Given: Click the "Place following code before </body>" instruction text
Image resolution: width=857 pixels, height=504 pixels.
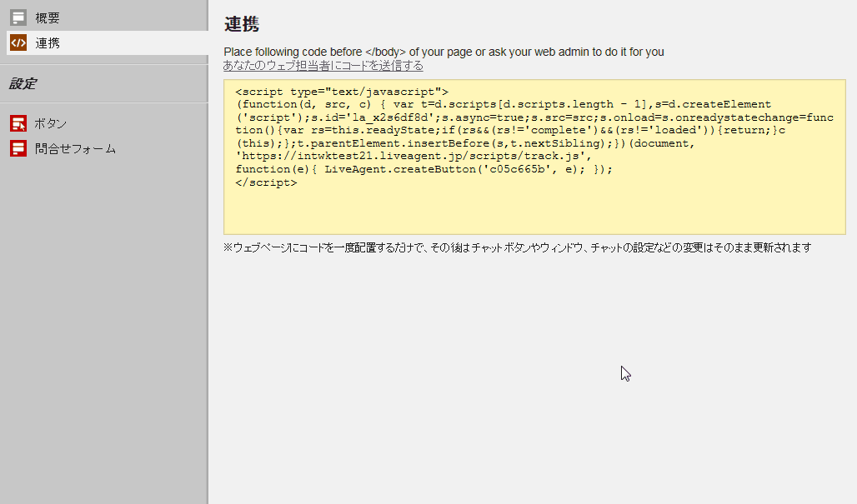Looking at the screenshot, I should click(x=444, y=52).
